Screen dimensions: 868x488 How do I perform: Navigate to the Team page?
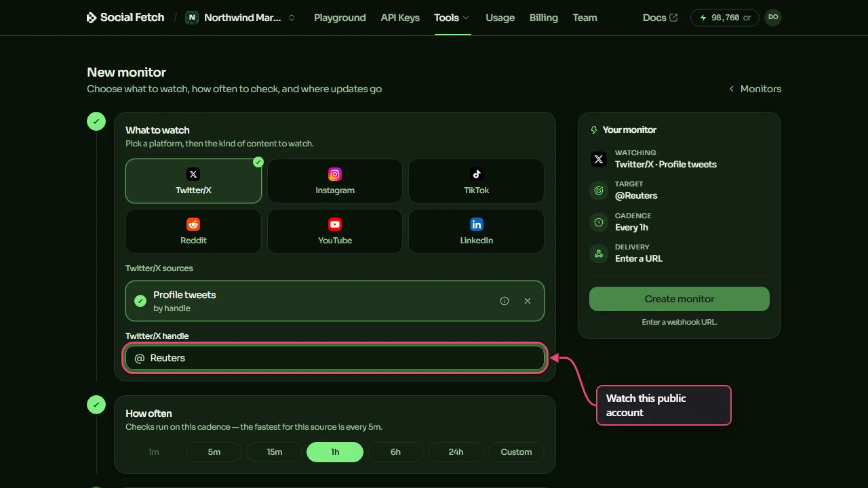coord(585,18)
